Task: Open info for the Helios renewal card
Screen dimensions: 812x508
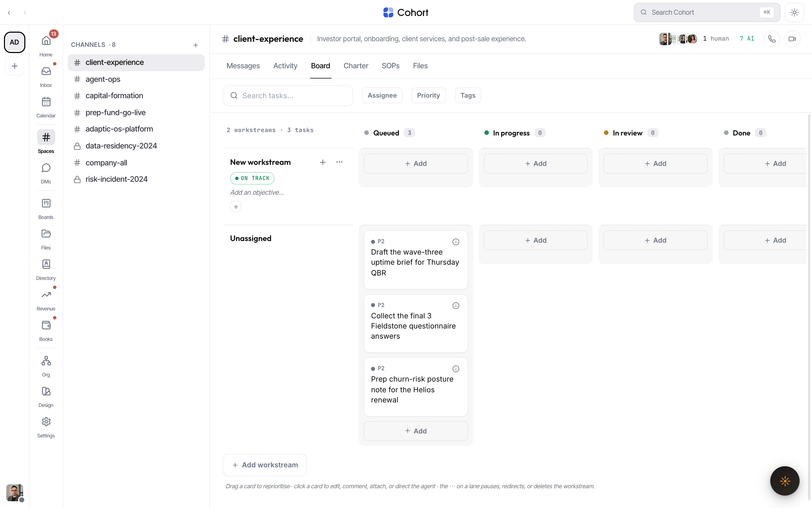Action: pos(456,369)
